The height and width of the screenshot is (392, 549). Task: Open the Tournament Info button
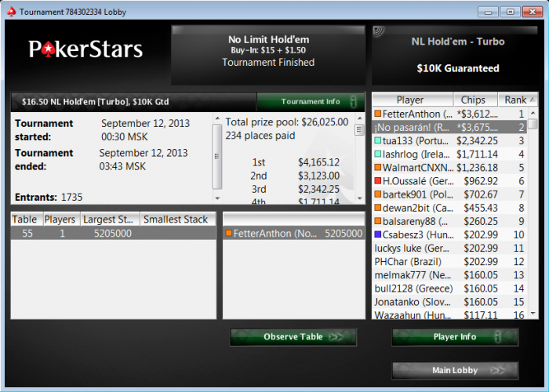pyautogui.click(x=311, y=102)
